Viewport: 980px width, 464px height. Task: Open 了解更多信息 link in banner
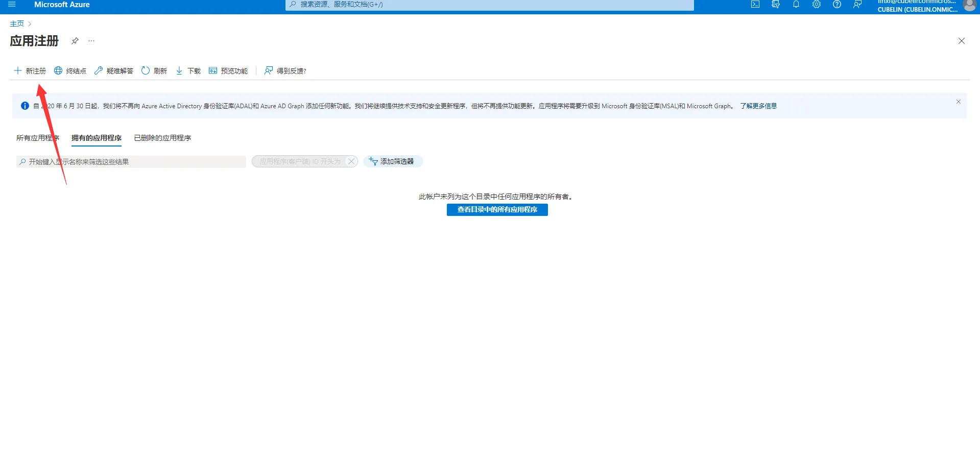click(x=758, y=106)
